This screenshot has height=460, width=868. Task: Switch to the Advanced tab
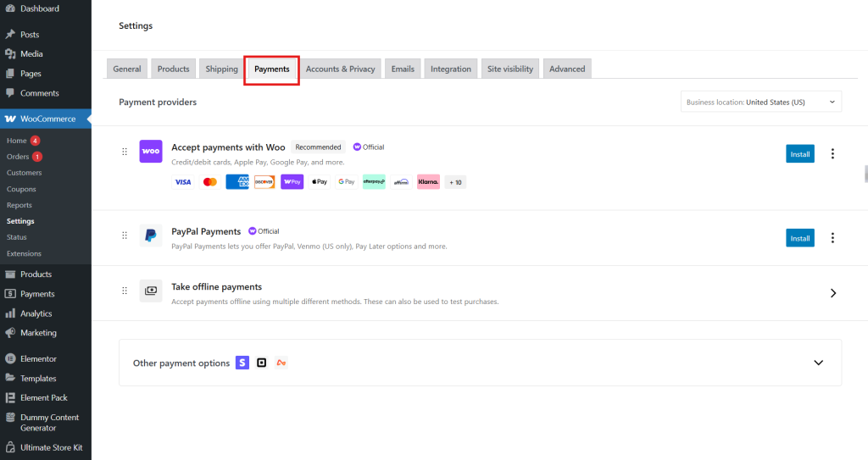click(x=567, y=69)
